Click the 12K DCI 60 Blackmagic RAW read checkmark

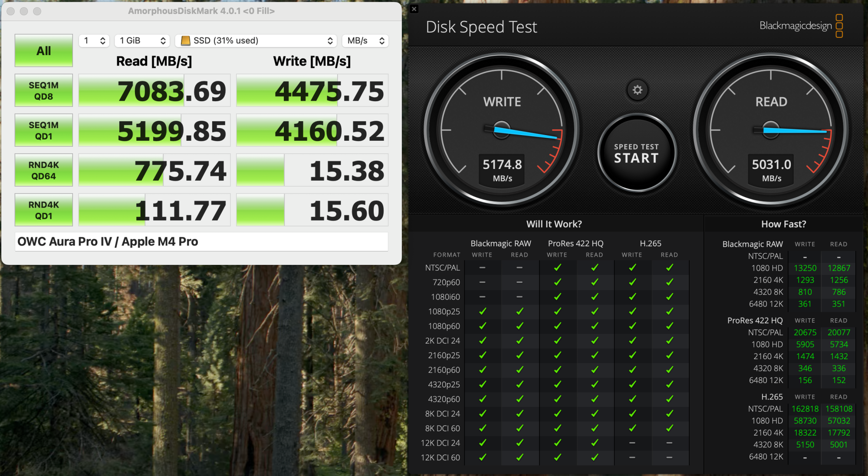tap(519, 457)
